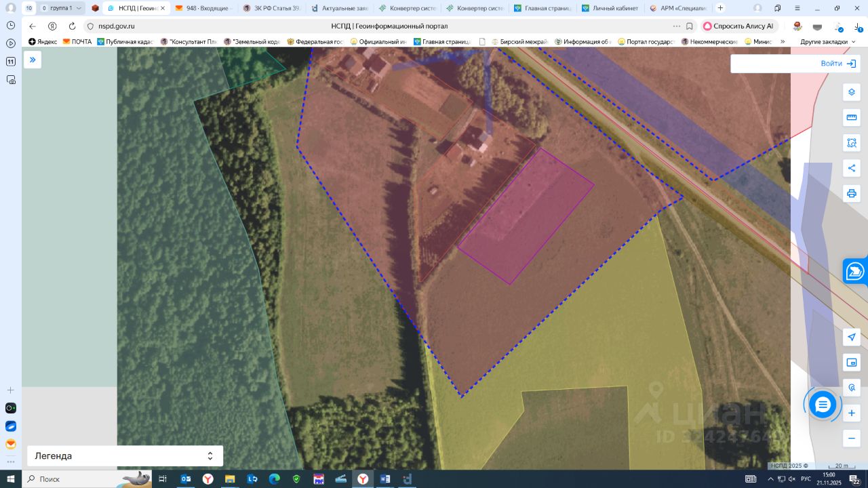Screen dimensions: 868x488
Task: Open File Explorer from the taskbar
Action: click(230, 479)
